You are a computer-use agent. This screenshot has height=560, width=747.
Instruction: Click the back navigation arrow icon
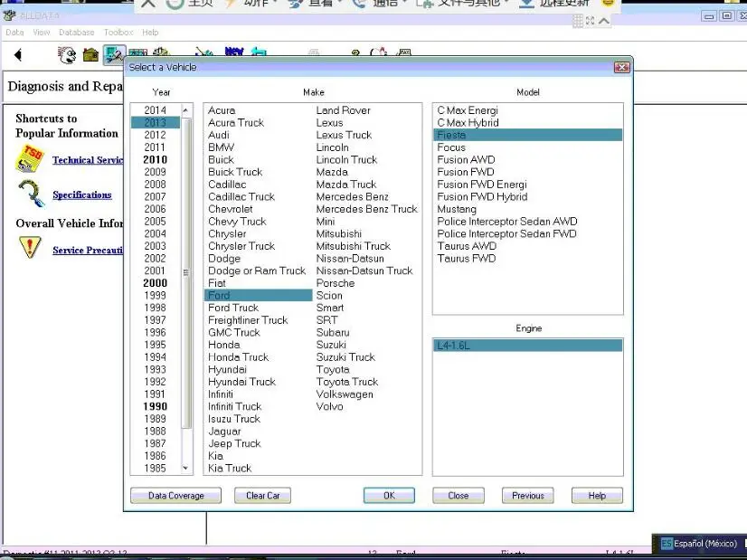[x=18, y=54]
